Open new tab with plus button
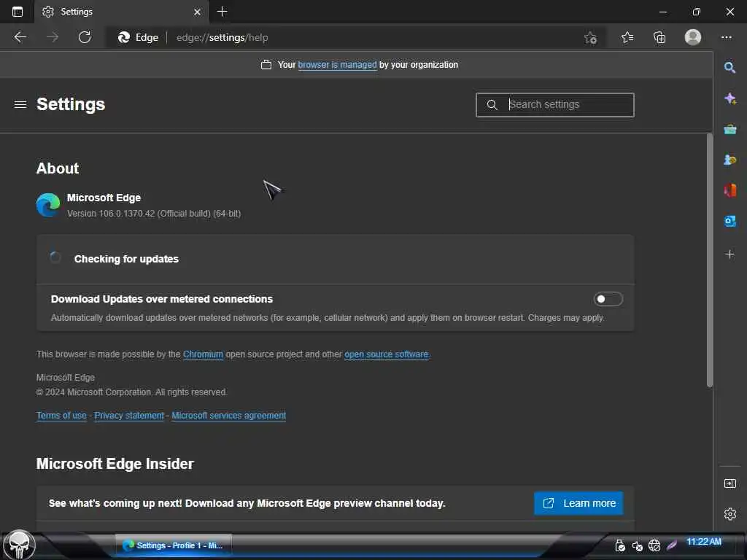Viewport: 747px width, 560px height. pyautogui.click(x=222, y=12)
